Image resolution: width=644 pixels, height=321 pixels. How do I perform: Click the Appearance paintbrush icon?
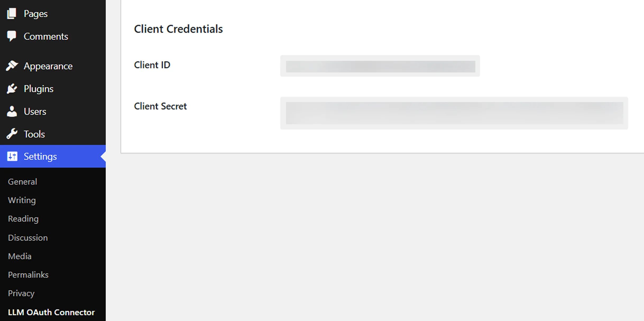tap(12, 66)
